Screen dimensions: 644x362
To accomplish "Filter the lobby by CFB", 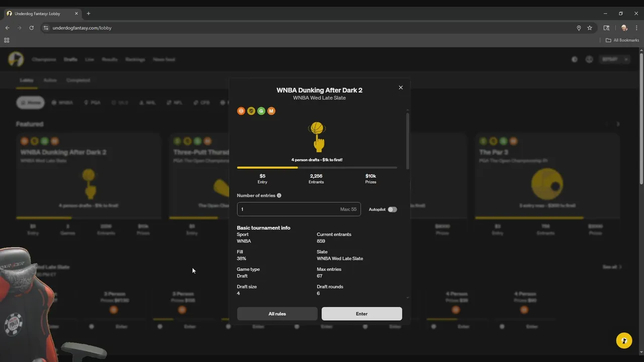I will [x=202, y=103].
